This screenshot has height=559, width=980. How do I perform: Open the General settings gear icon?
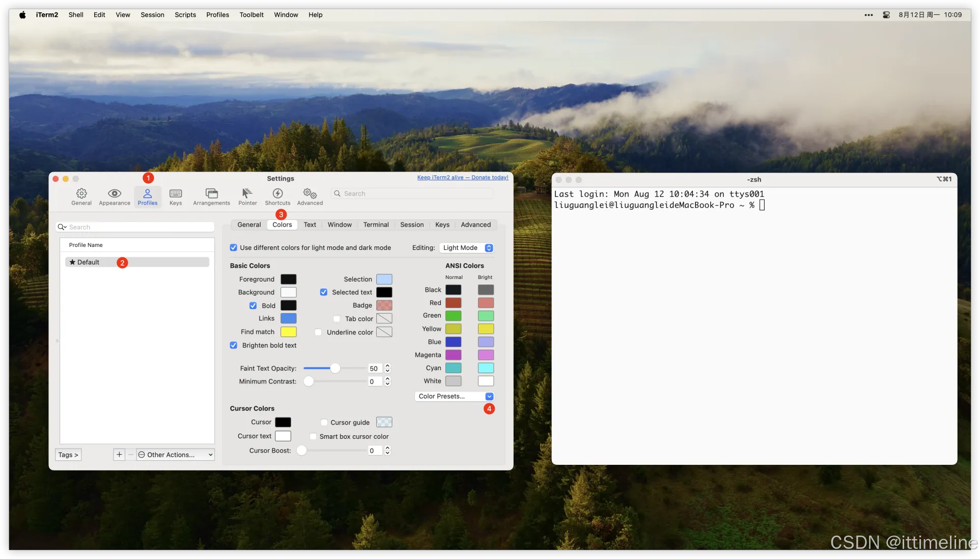(81, 194)
